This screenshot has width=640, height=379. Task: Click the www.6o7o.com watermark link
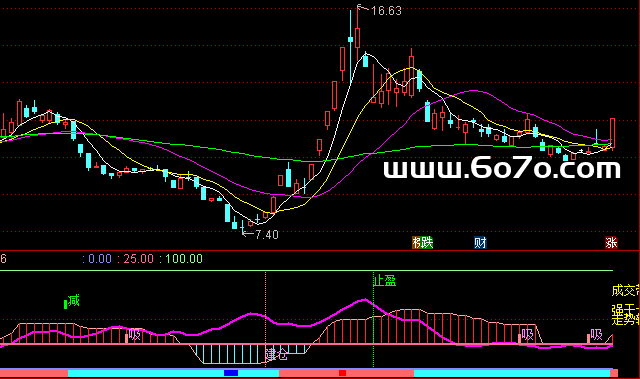pos(502,168)
